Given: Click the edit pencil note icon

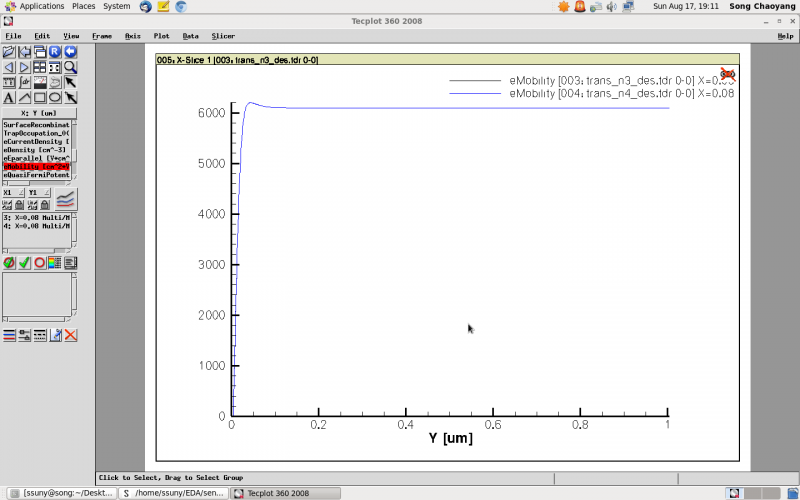Looking at the screenshot, I should pyautogui.click(x=55, y=335).
